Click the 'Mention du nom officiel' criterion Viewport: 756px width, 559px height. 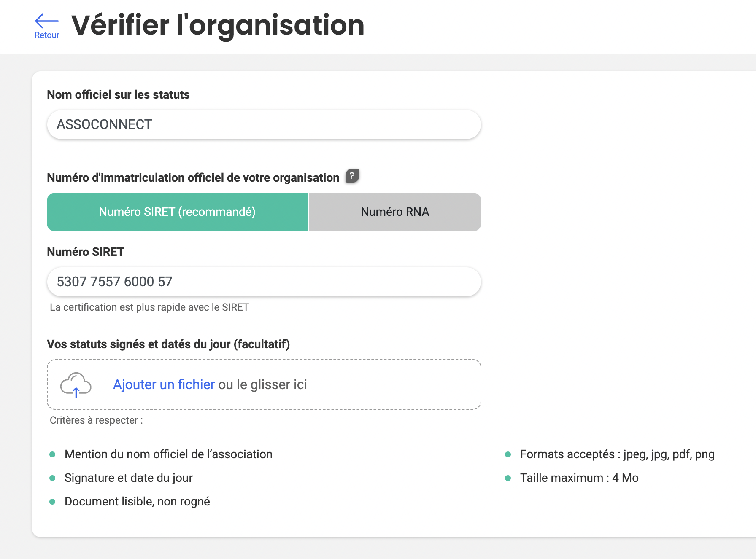[x=168, y=454]
